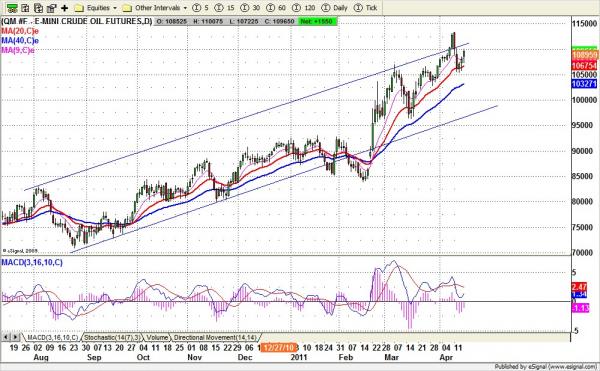Click the plus add toolbar icon
Viewport: 600px width, 371px height.
(x=64, y=8)
